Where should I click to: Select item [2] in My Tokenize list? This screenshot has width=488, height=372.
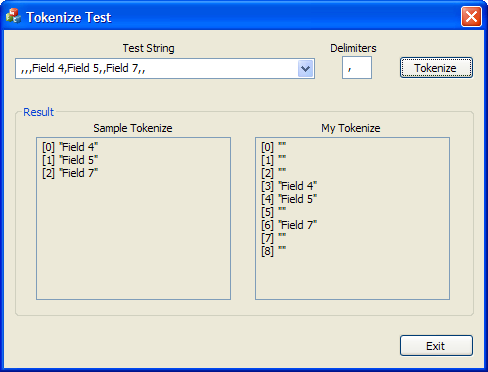[x=274, y=173]
